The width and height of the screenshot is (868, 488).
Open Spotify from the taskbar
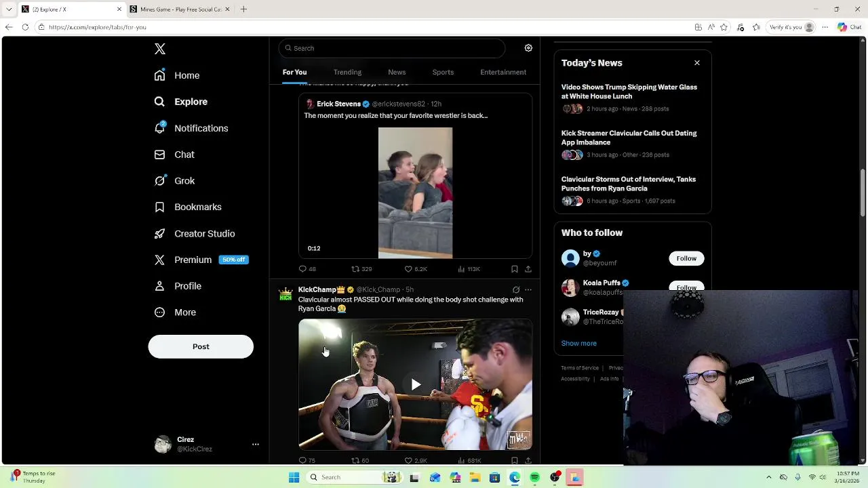[x=535, y=477]
